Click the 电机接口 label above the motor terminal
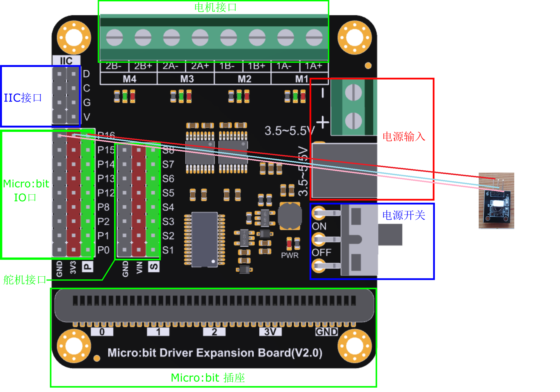The width and height of the screenshot is (560, 392). (x=215, y=7)
